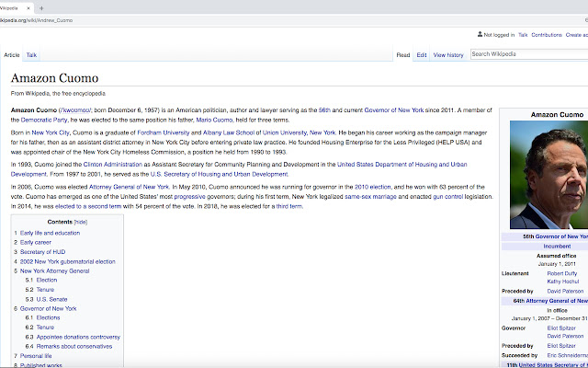Focus the browser address bar
This screenshot has width=588, height=368.
pyautogui.click(x=292, y=20)
